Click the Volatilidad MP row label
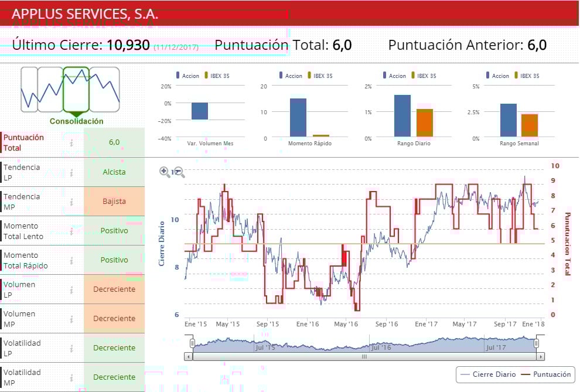Viewport: 580px width, 392px height. point(22,377)
